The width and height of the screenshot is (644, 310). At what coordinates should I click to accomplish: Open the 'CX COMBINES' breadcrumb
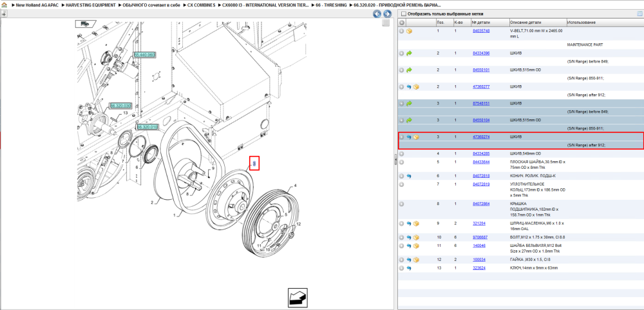(x=201, y=5)
